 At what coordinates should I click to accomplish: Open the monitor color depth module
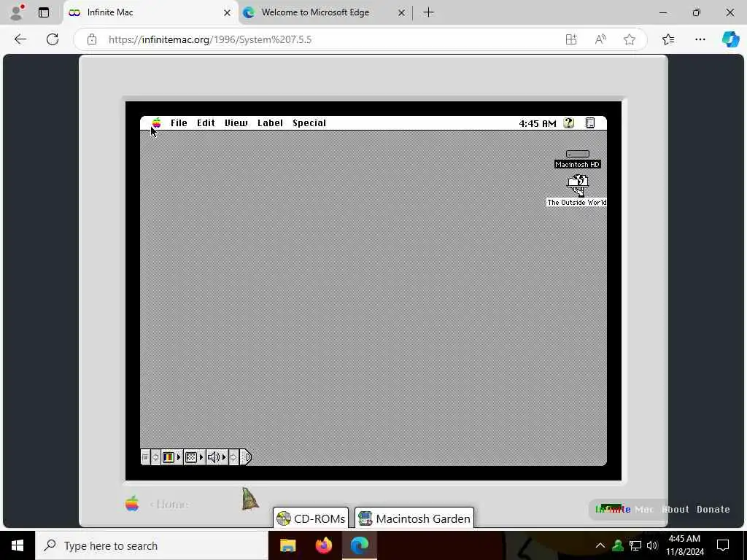click(x=169, y=457)
